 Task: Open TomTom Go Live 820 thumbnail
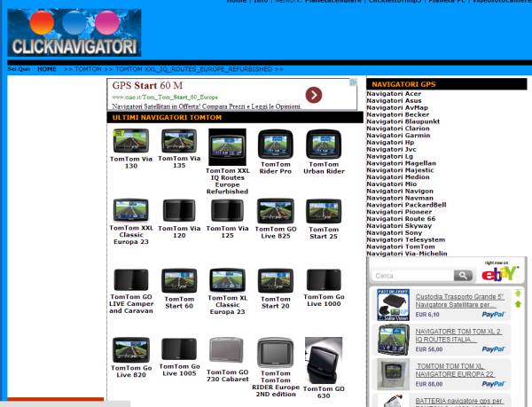[131, 350]
